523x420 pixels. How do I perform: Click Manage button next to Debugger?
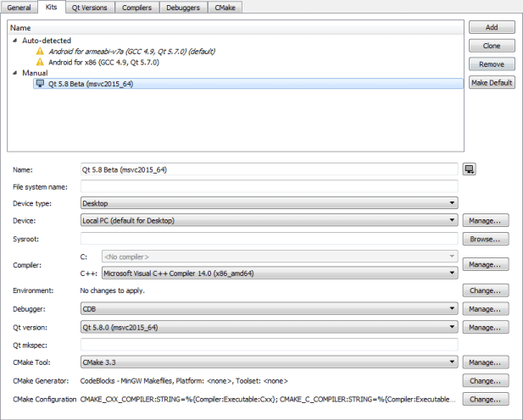(x=486, y=309)
